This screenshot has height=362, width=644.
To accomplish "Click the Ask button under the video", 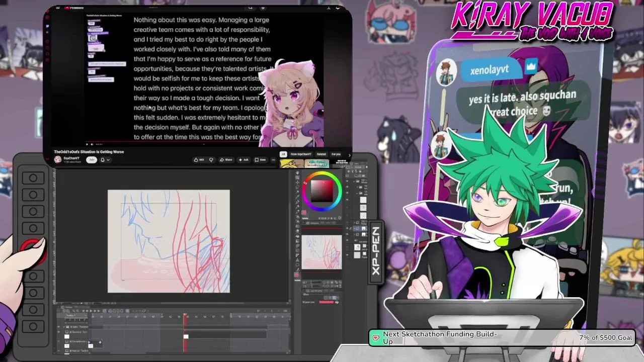I will (243, 160).
